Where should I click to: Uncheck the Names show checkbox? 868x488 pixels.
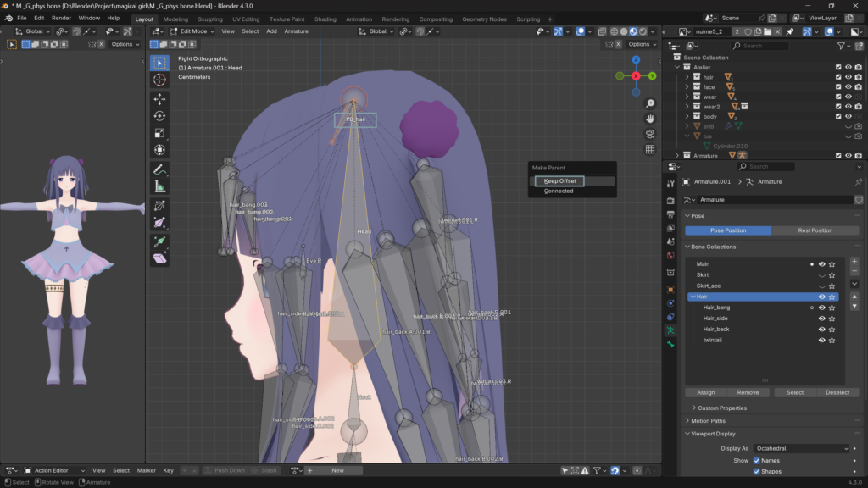click(757, 460)
